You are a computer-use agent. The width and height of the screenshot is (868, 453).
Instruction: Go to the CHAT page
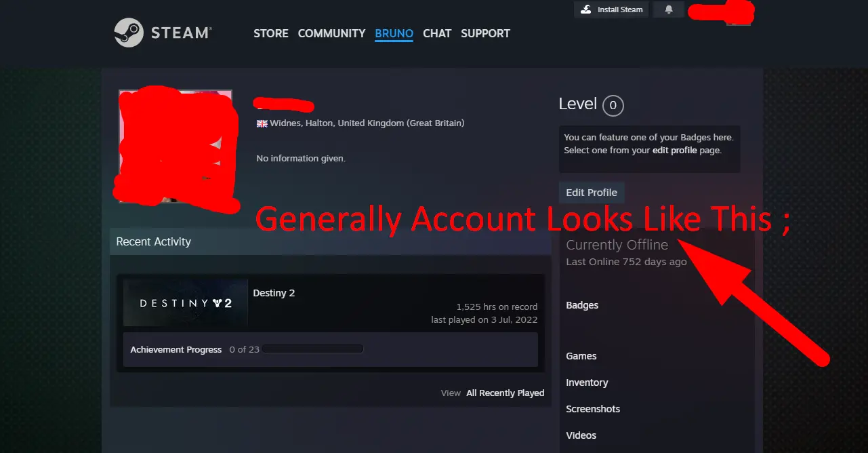[x=437, y=33]
